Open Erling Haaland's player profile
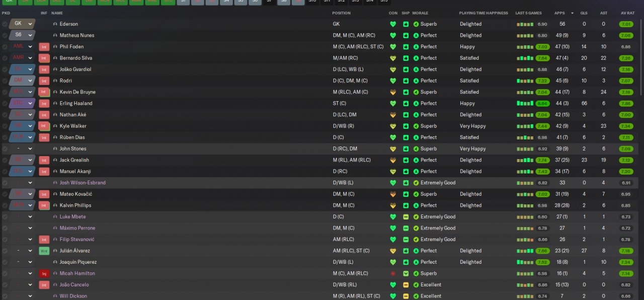The height and width of the screenshot is (300, 644). [x=76, y=103]
